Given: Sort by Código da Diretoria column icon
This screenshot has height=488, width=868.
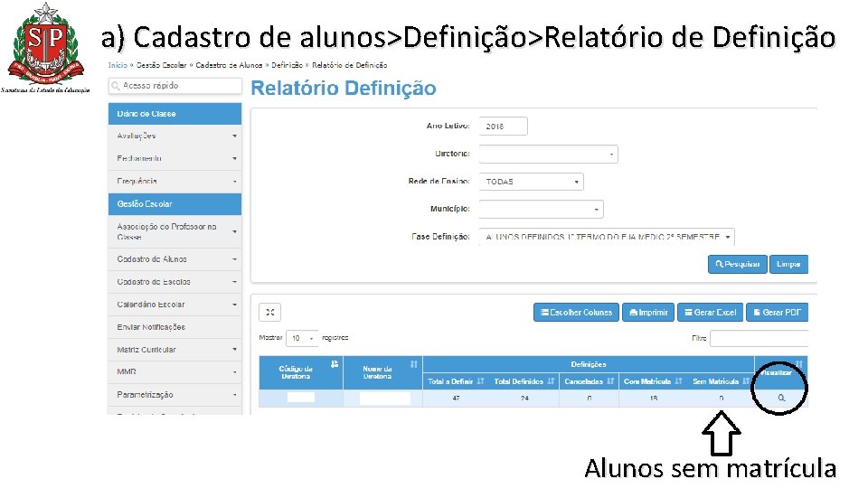Looking at the screenshot, I should (x=335, y=364).
